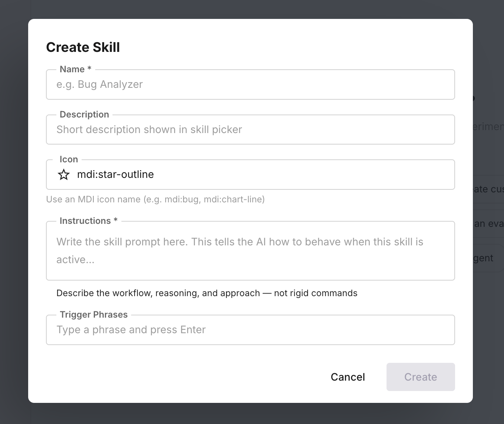
Task: Focus the Trigger Phrases input
Action: pyautogui.click(x=250, y=329)
